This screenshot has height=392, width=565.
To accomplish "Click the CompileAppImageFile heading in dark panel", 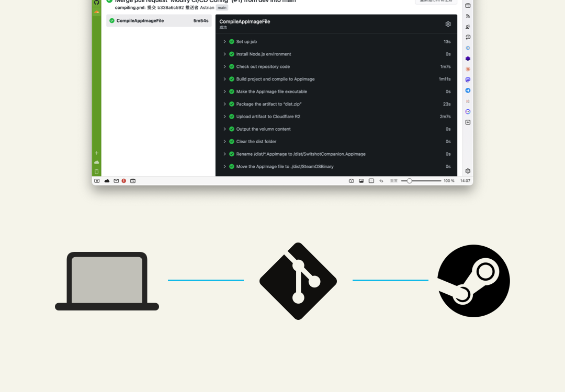I will tap(245, 21).
